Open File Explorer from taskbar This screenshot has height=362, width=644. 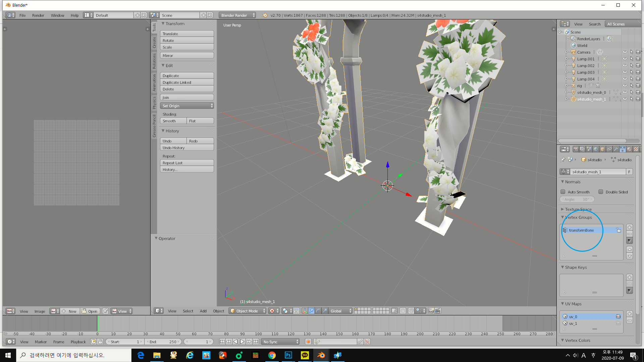coord(157,355)
